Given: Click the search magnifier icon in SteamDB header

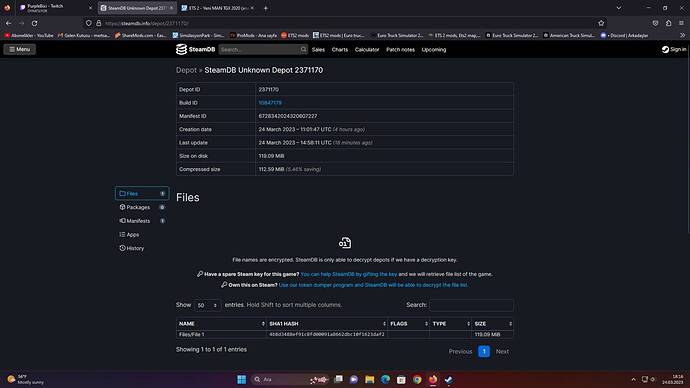Looking at the screenshot, I should coord(303,50).
